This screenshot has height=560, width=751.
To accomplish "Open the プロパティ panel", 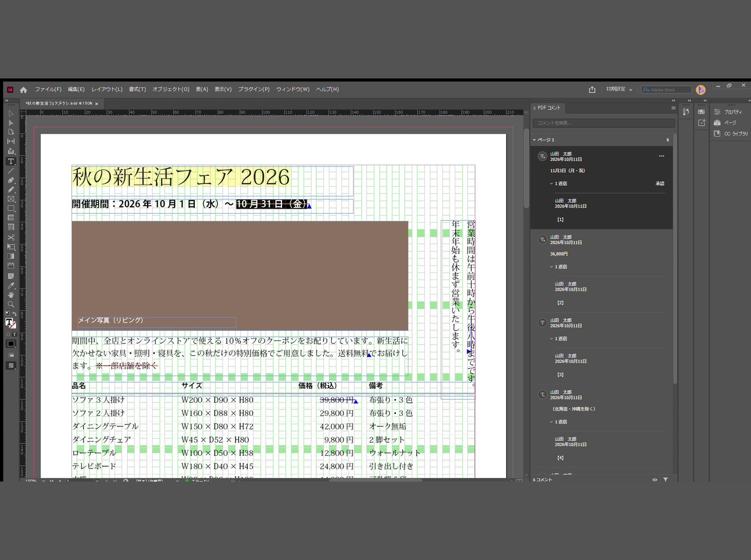I will (x=728, y=112).
